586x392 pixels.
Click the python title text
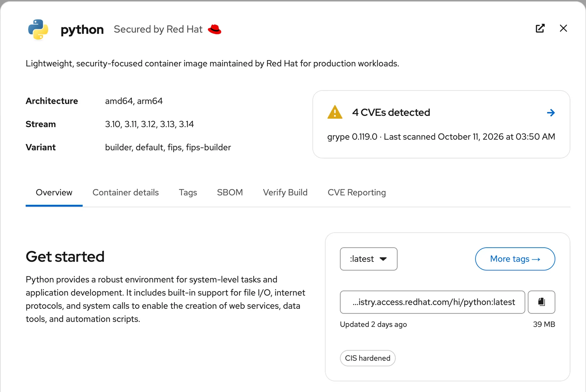point(82,29)
